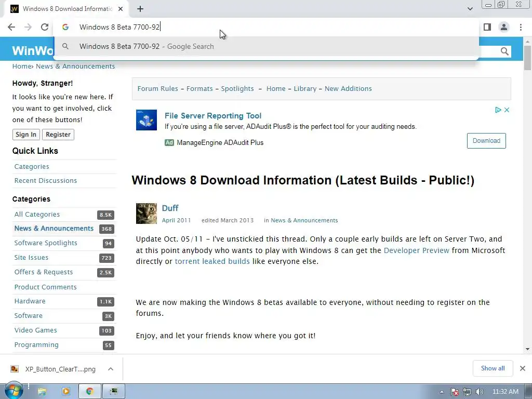Show hidden system tray icons
The image size is (532, 399).
tap(442, 392)
